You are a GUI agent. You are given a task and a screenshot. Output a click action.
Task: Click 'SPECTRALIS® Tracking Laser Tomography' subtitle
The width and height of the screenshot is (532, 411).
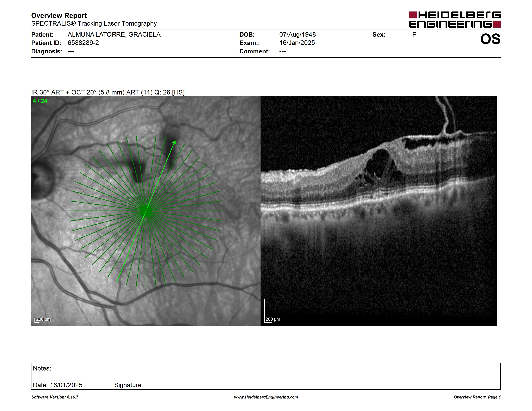(x=94, y=24)
